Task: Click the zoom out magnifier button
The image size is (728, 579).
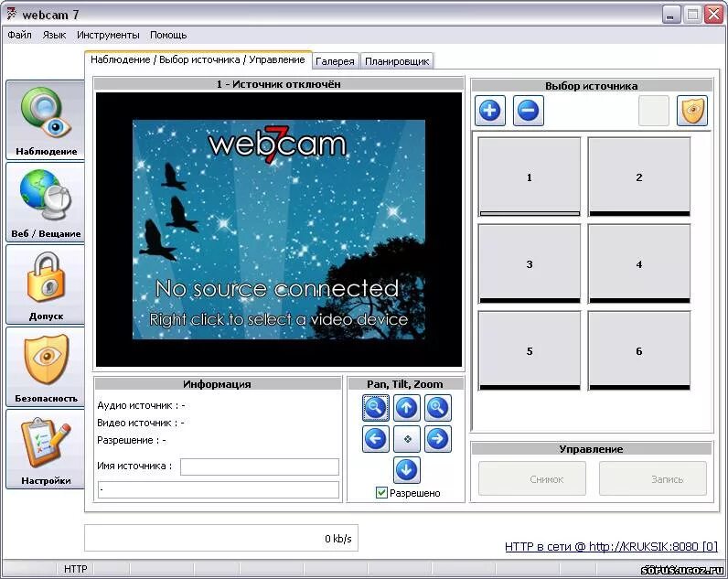Action: (376, 408)
